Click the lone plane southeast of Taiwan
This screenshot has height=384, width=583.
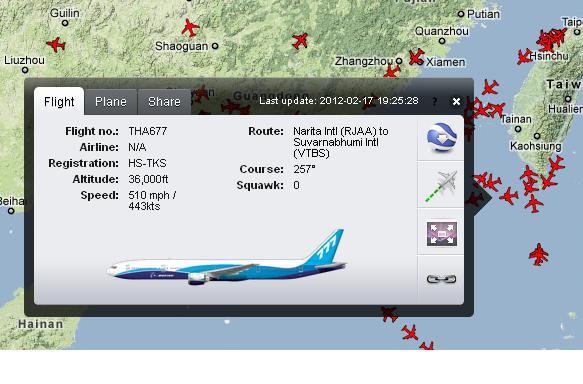click(539, 254)
